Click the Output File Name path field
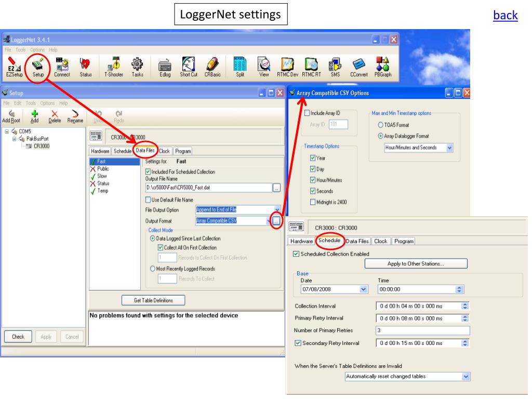The image size is (532, 399). pyautogui.click(x=209, y=188)
